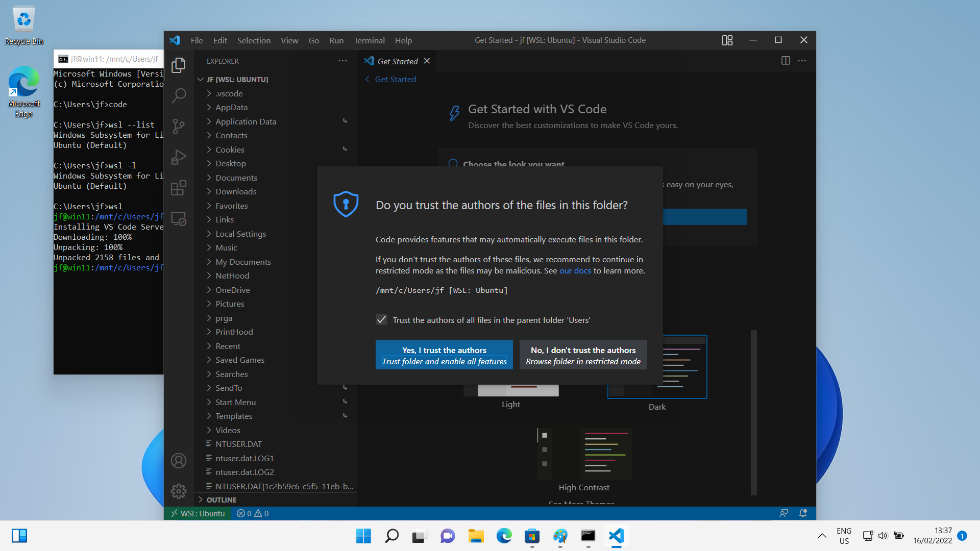Open the Extensions view icon
Image resolution: width=980 pixels, height=551 pixels.
tap(179, 188)
